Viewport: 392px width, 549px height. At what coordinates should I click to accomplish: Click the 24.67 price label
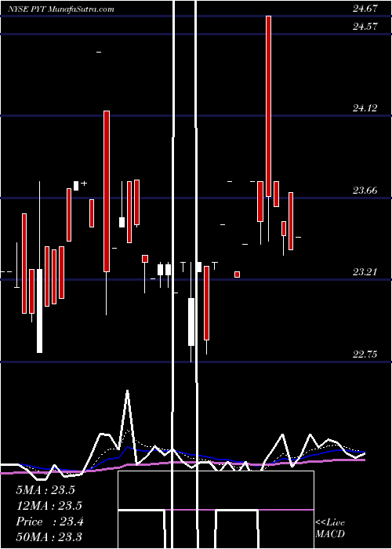tap(365, 9)
